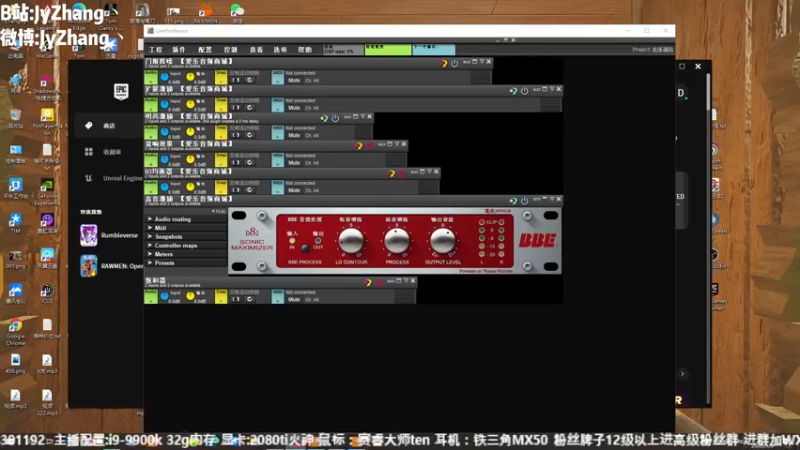Click cyan MIDI button on 门限 strip
This screenshot has width=800, height=450.
(x=278, y=77)
